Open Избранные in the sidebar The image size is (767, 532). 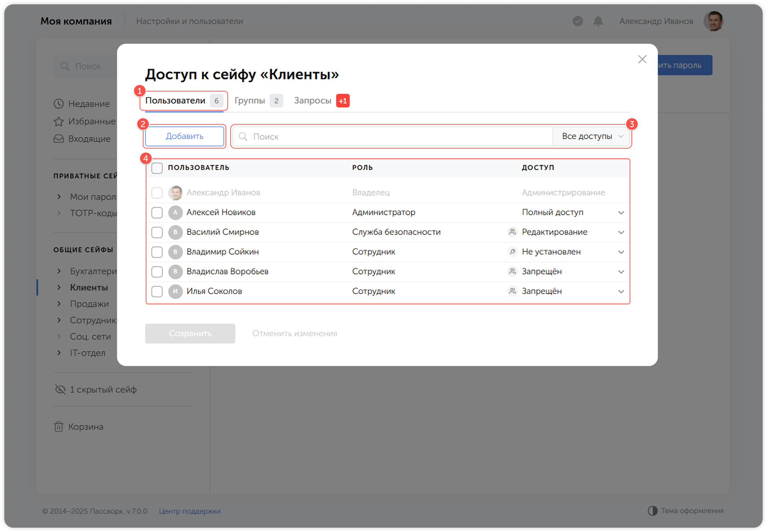[85, 121]
